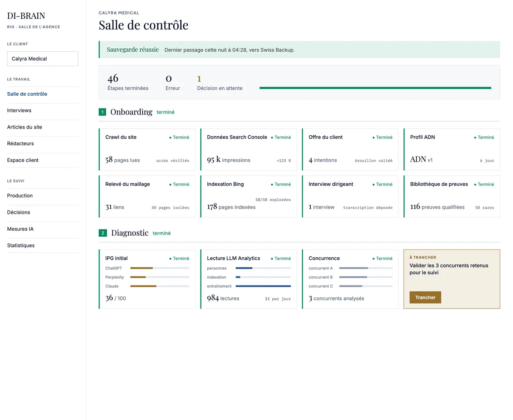This screenshot has height=420, width=513.
Task: Click the '3 concurrents analysés' value
Action: point(336,298)
